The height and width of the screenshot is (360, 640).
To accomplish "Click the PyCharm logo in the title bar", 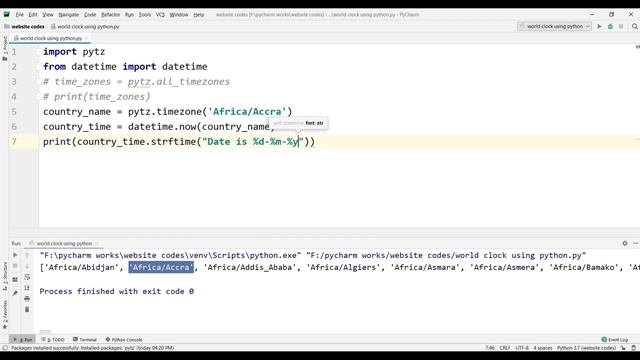I will click(x=7, y=15).
